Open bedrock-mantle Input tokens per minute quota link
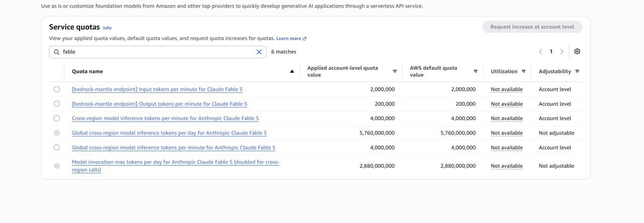 157,89
